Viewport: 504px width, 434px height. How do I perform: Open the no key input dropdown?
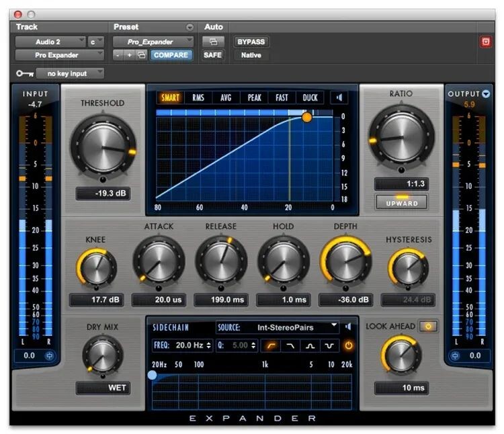click(x=70, y=73)
